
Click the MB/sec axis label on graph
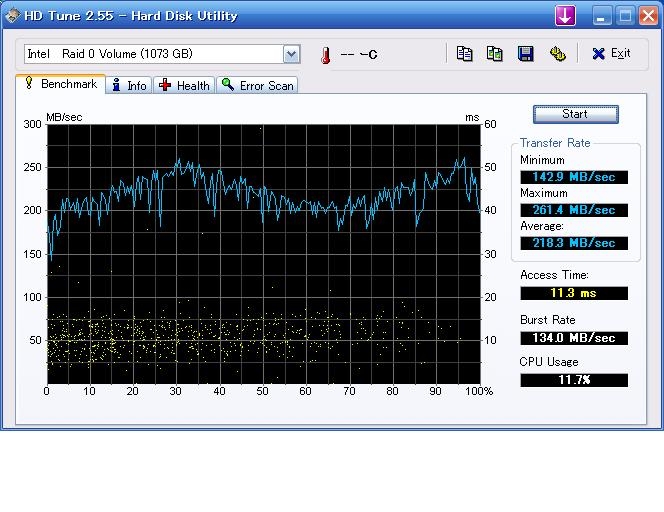(x=64, y=117)
